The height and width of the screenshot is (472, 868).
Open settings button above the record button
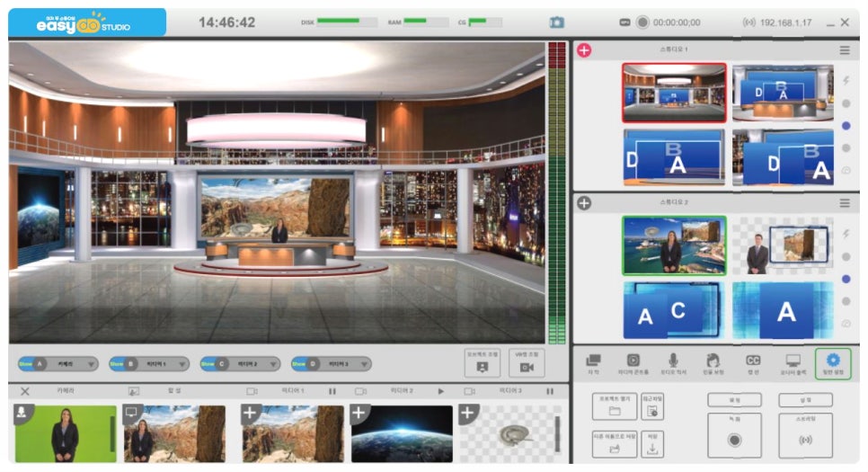(735, 399)
